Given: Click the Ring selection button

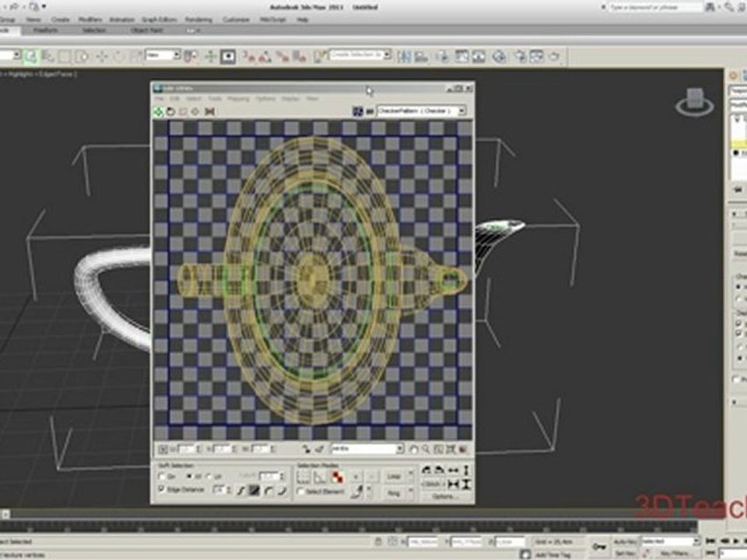Looking at the screenshot, I should [x=394, y=493].
